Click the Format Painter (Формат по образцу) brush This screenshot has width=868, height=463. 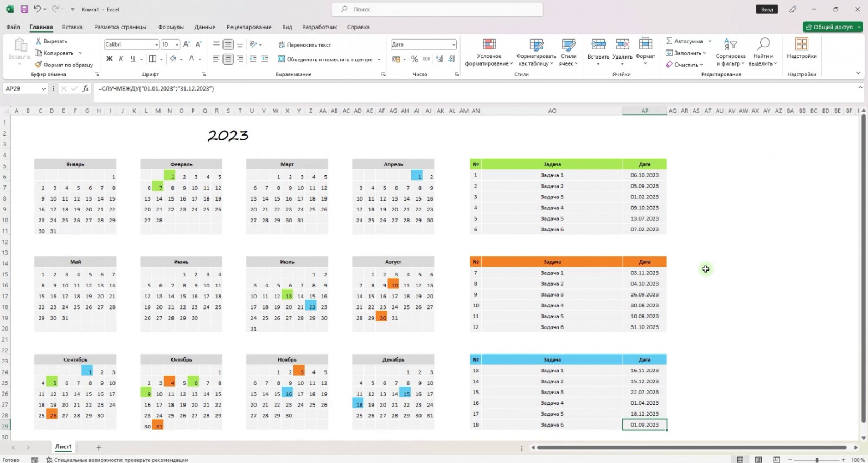tap(39, 65)
